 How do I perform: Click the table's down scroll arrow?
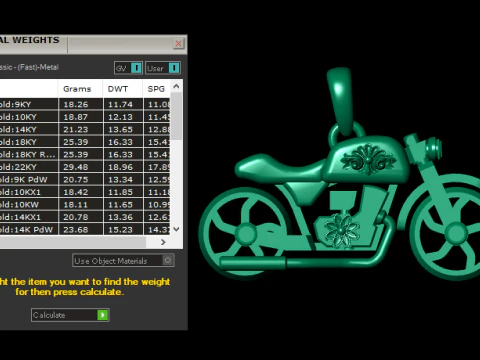point(176,229)
